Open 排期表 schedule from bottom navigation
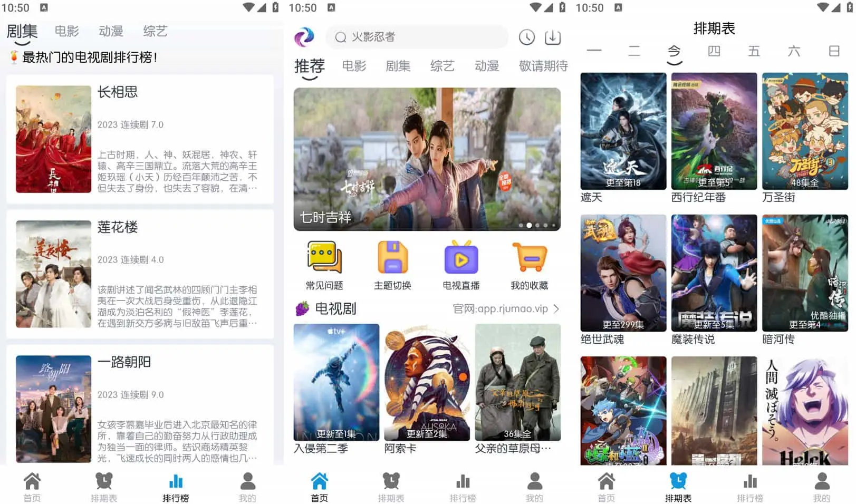Image resolution: width=856 pixels, height=504 pixels. click(391, 485)
